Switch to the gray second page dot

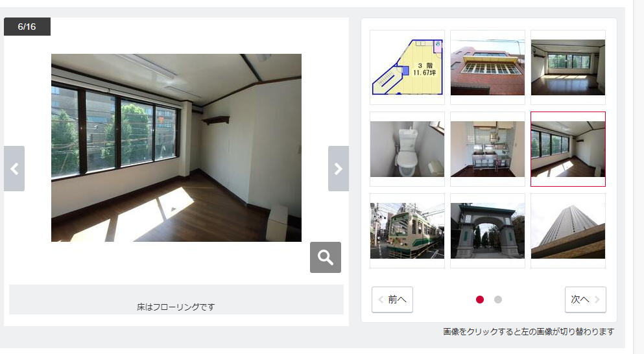pyautogui.click(x=498, y=300)
